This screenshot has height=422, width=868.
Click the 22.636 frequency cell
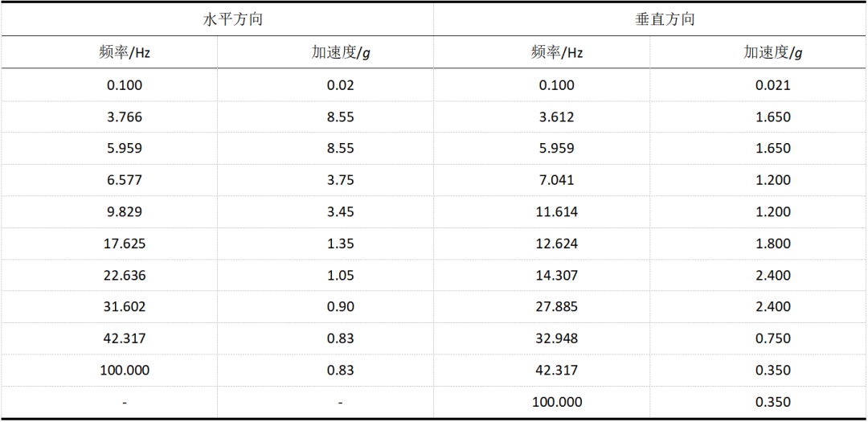point(124,276)
